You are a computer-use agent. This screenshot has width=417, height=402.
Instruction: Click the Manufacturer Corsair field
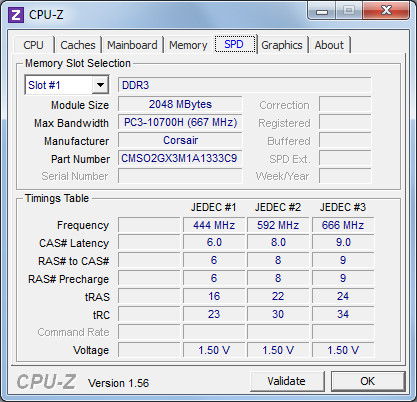pyautogui.click(x=180, y=140)
